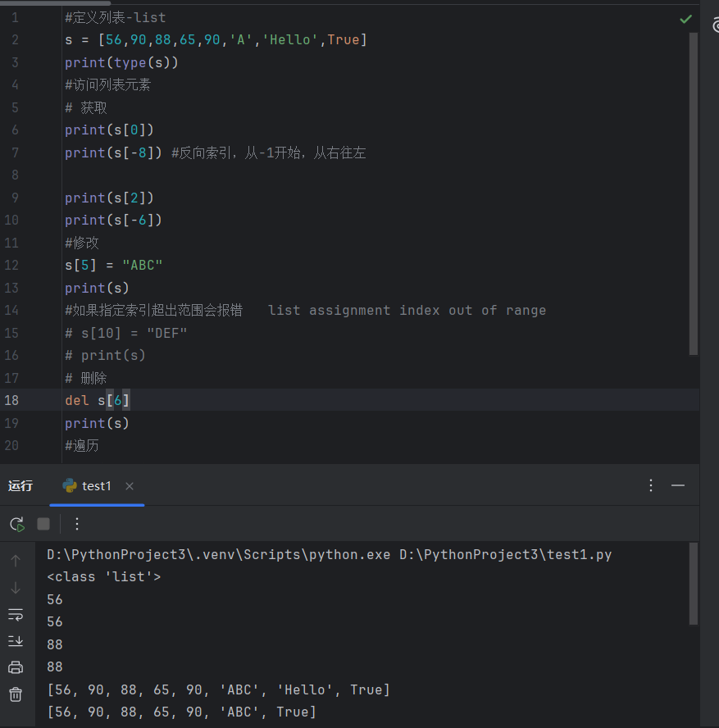Click the 运行 panel title

pos(20,486)
